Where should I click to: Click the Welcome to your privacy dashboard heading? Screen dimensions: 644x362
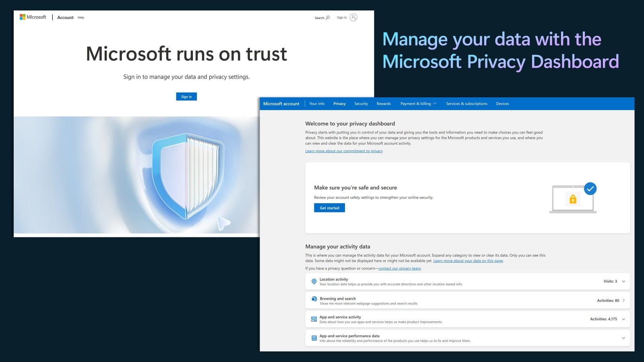click(350, 123)
